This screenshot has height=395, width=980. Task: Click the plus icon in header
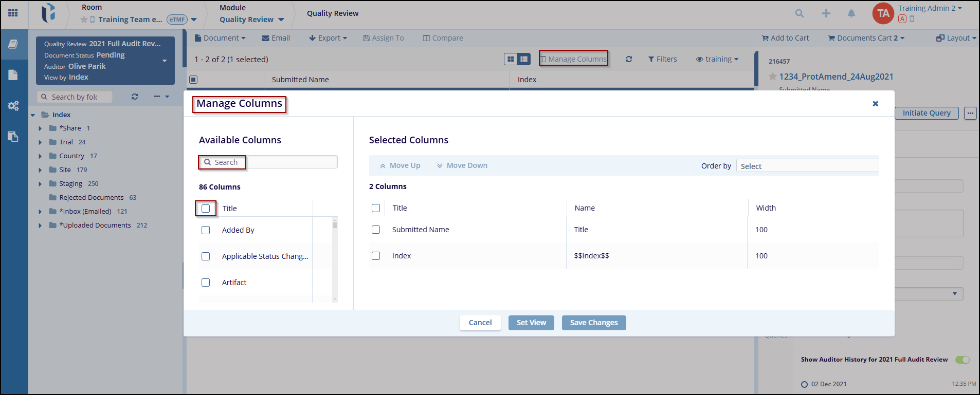[x=826, y=13]
